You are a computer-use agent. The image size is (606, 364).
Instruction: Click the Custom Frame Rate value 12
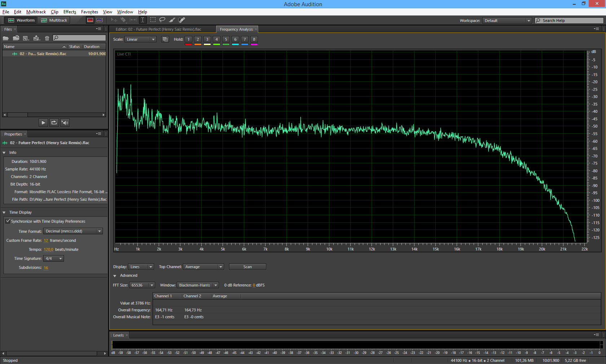46,240
